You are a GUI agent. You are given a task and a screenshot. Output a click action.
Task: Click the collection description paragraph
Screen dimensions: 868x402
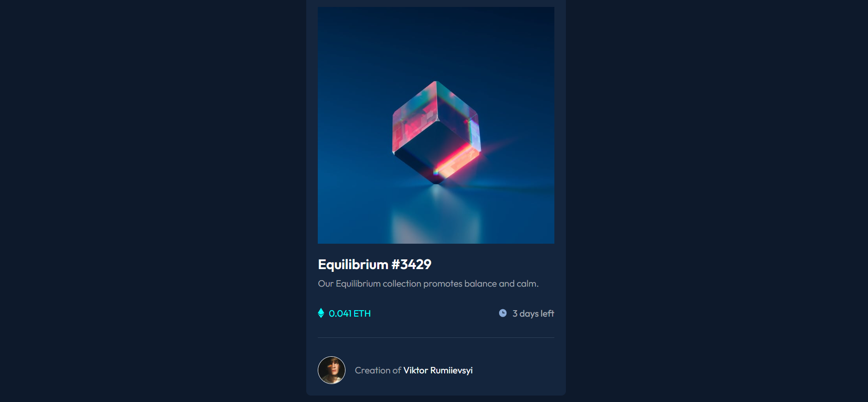[428, 283]
